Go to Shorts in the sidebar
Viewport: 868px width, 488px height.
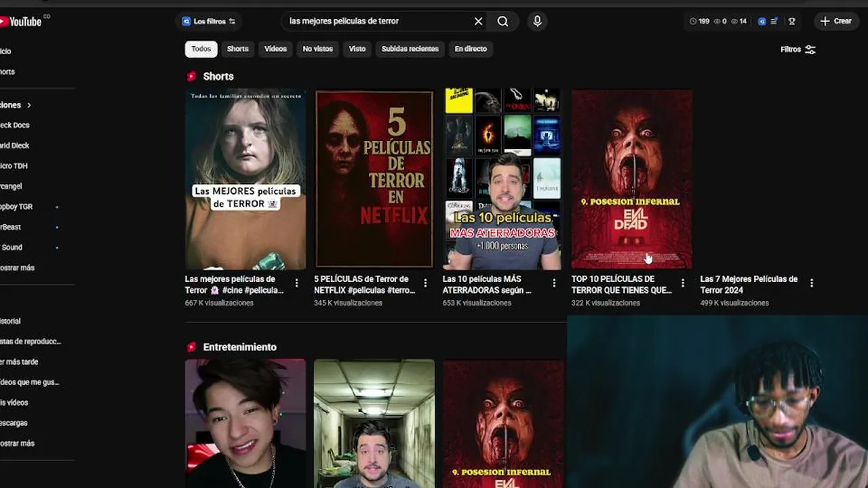coord(8,72)
